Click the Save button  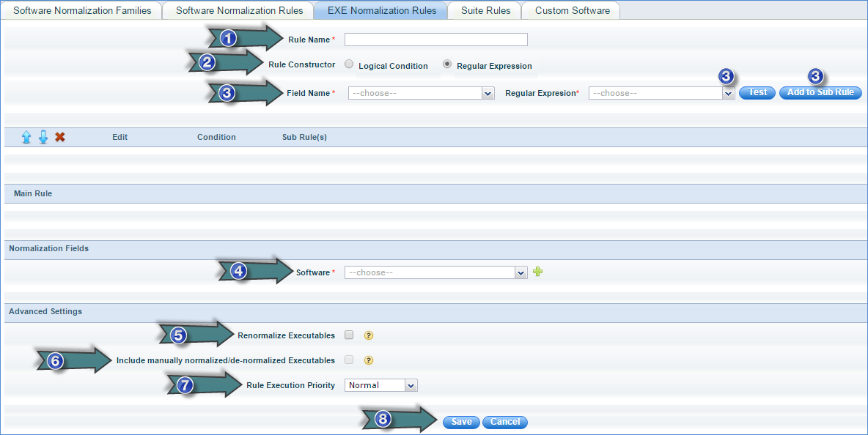[461, 422]
